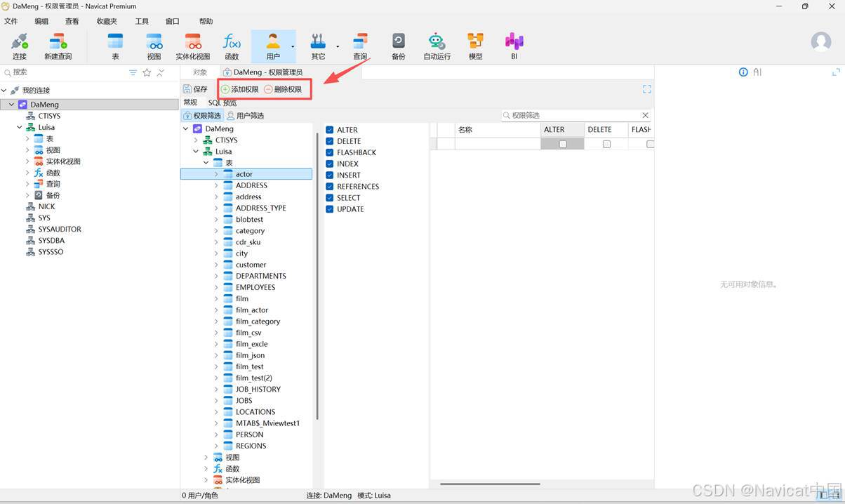845x504 pixels.
Task: Open the 模型 model toolbar icon
Action: [x=475, y=46]
